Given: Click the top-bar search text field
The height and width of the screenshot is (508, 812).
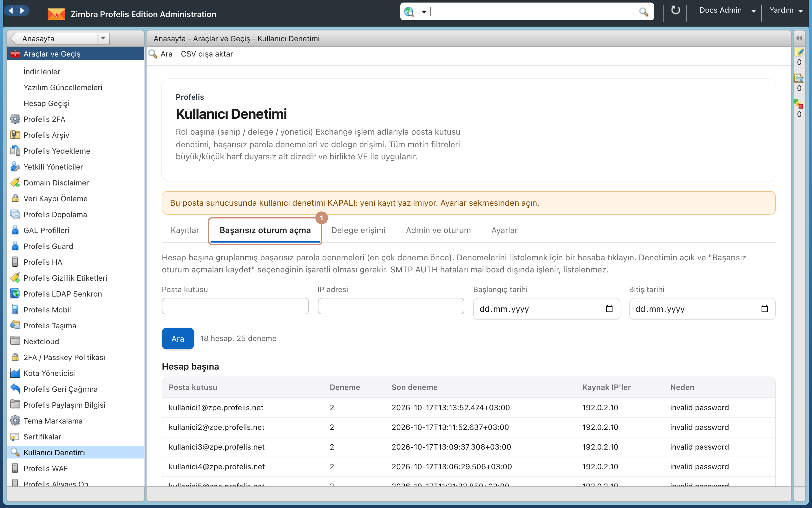Looking at the screenshot, I should point(534,12).
